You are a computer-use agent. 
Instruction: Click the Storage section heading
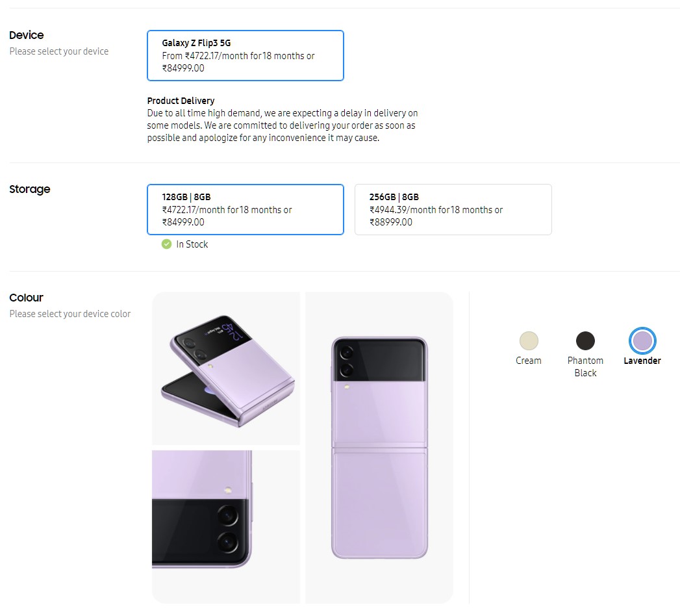30,189
